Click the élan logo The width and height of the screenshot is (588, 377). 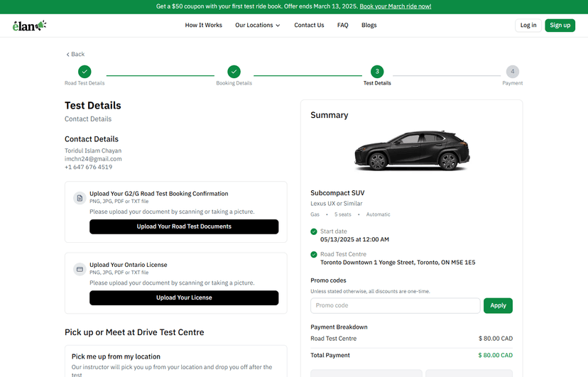click(29, 26)
